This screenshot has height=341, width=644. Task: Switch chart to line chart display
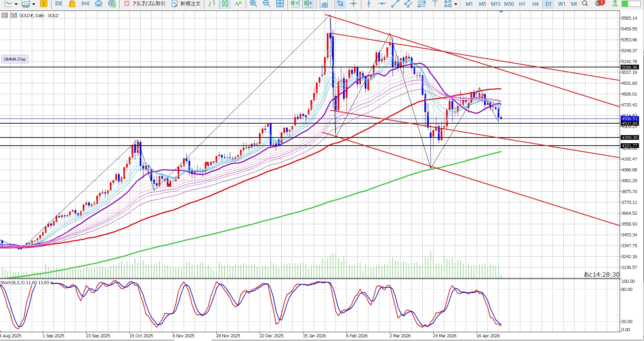[x=239, y=4]
